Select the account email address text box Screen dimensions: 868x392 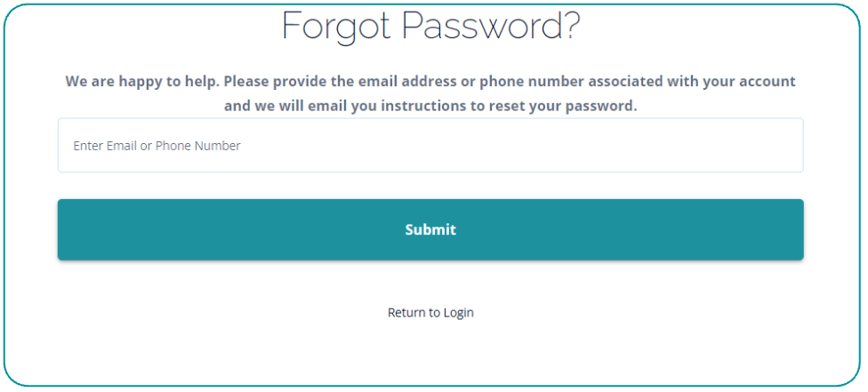pos(430,146)
